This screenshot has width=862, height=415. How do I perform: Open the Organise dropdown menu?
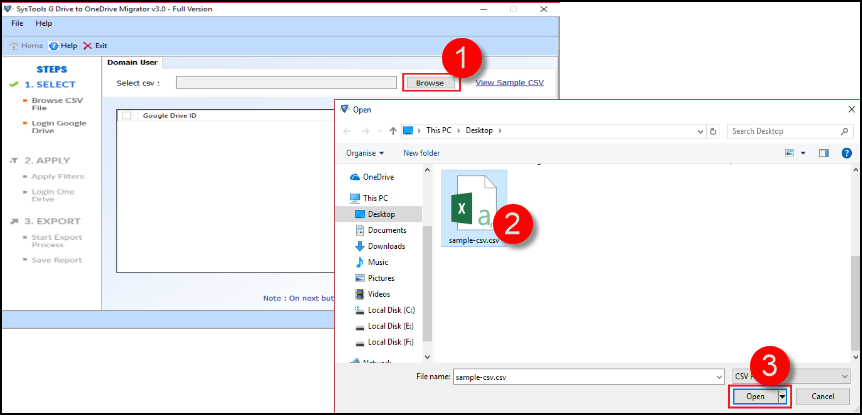[x=365, y=153]
